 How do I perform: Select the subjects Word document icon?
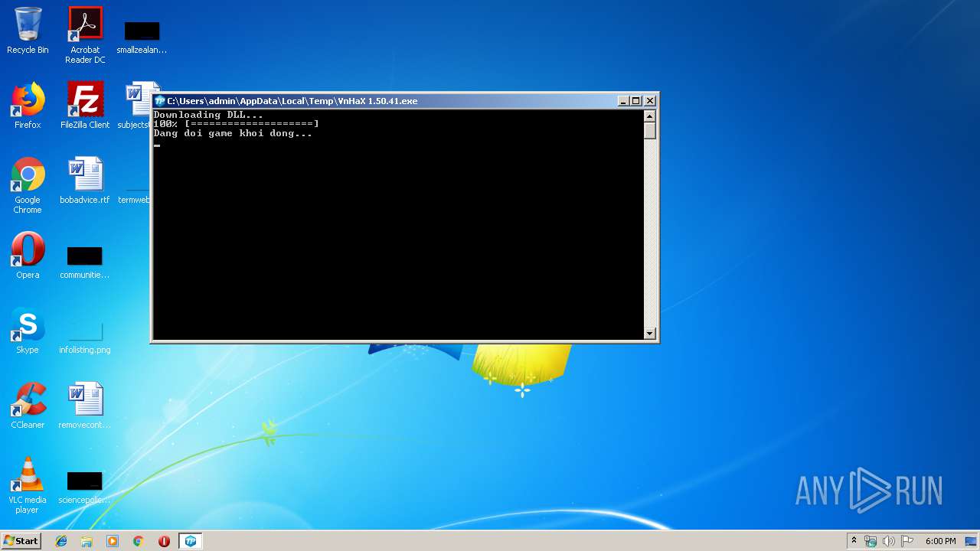tap(138, 106)
